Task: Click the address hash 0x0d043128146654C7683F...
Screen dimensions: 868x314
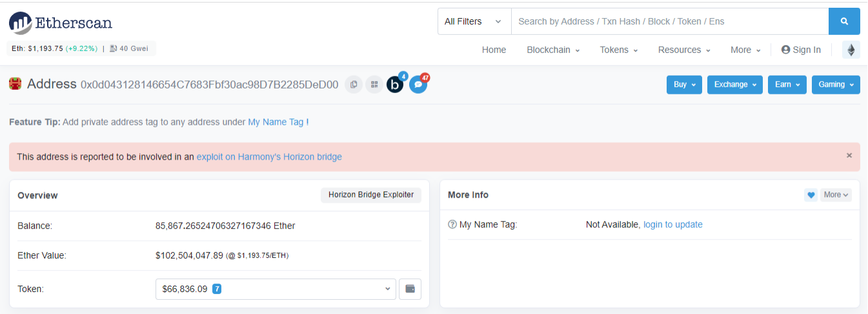Action: (x=209, y=84)
